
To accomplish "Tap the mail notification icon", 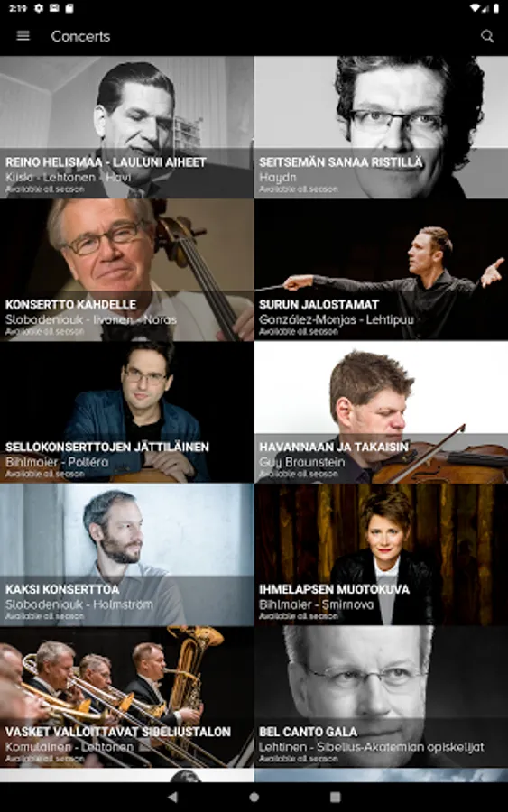I will tap(54, 8).
